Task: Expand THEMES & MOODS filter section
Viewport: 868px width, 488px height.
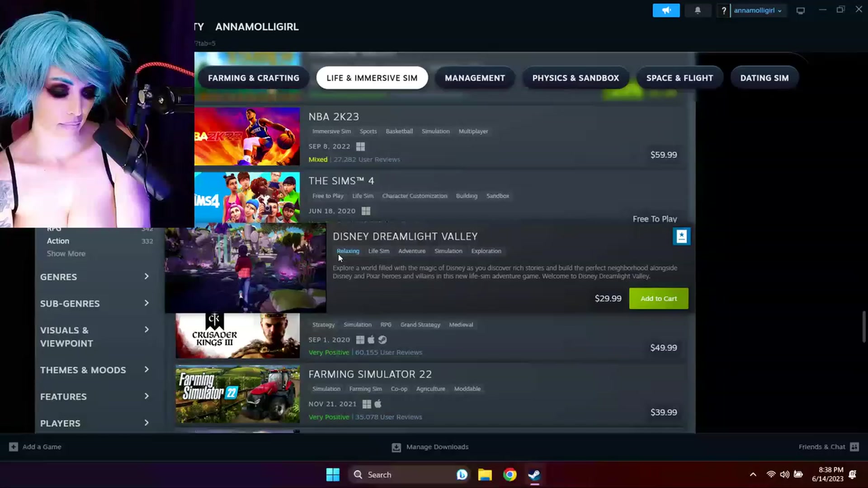Action: [x=94, y=370]
